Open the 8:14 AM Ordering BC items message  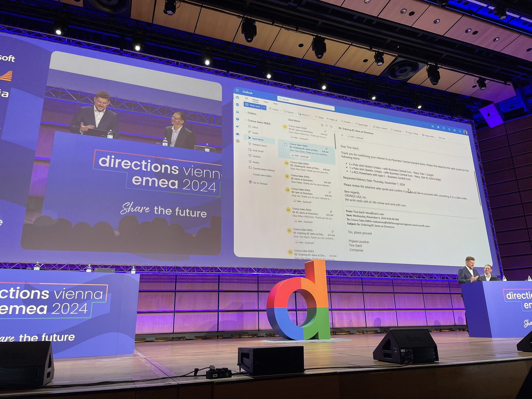314,254
